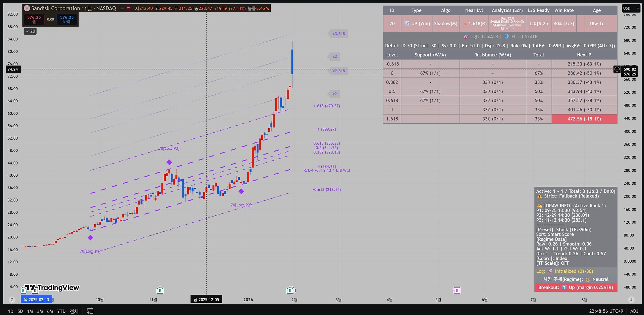
Task: Click the '-0.618 (213.14)' Fibonacci label
Action: click(327, 190)
